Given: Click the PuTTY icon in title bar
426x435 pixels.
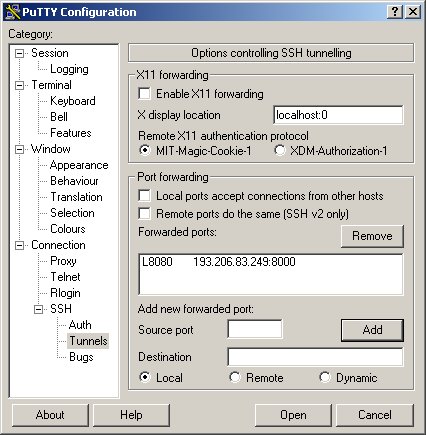Looking at the screenshot, I should 13,12.
